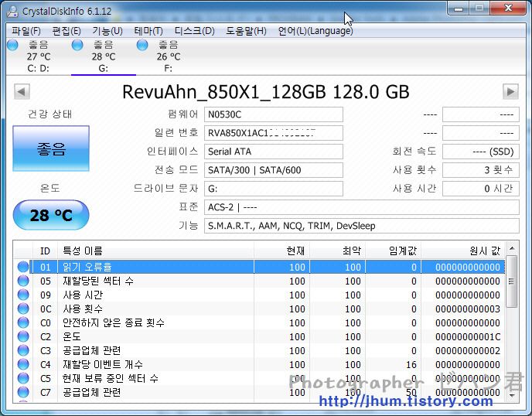The width and height of the screenshot is (532, 416).
Task: Select the 온도 attribute row C2
Action: pyautogui.click(x=259, y=336)
